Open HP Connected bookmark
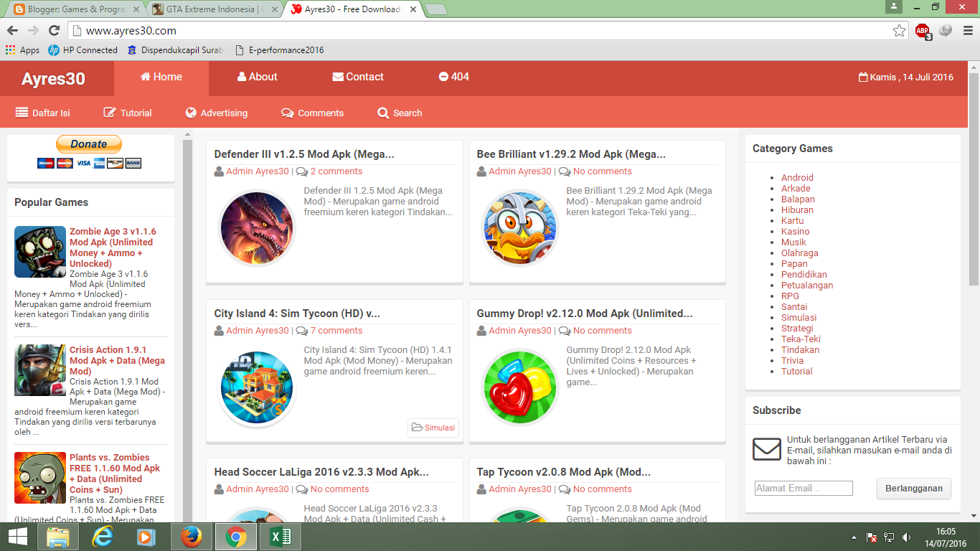Image resolution: width=980 pixels, height=551 pixels. 83,50
